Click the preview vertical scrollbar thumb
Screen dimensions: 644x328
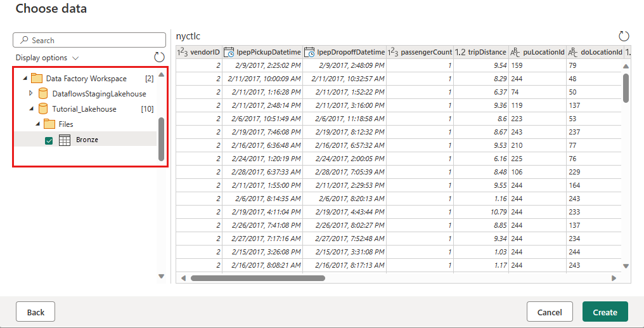point(626,88)
